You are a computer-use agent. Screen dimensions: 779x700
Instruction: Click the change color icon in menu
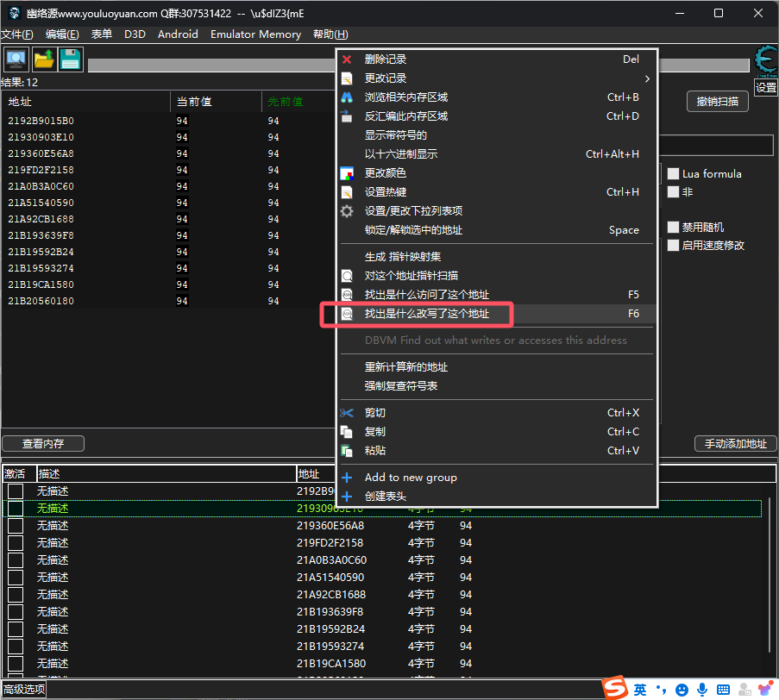347,173
